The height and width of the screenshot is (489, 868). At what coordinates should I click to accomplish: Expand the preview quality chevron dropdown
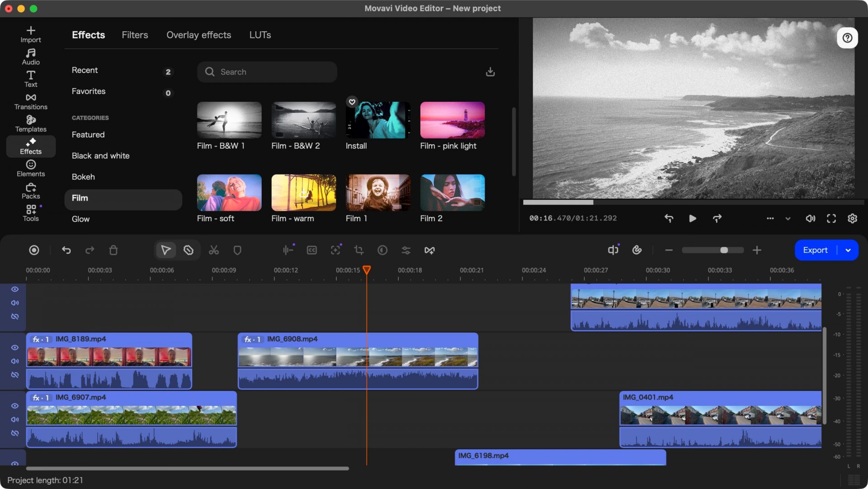[788, 218]
